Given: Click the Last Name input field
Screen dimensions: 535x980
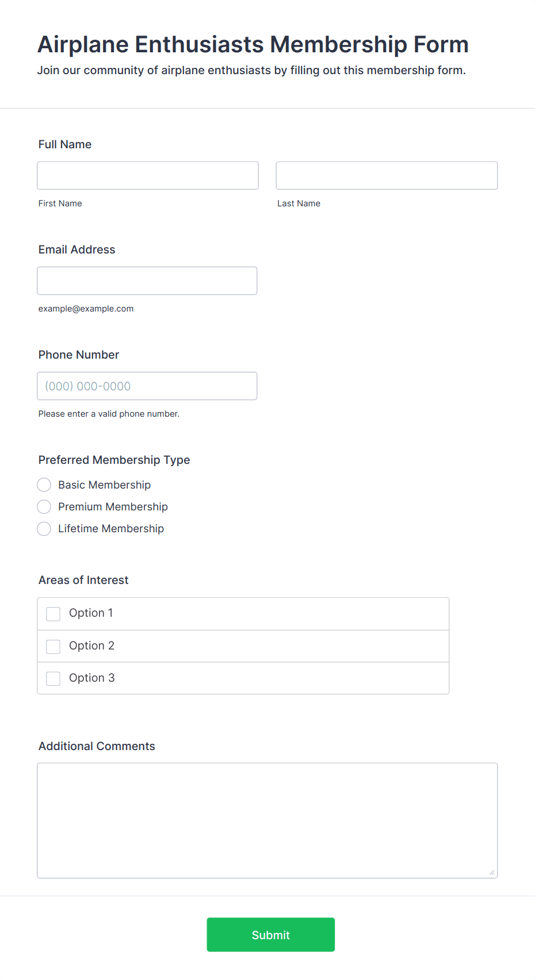Looking at the screenshot, I should pyautogui.click(x=387, y=175).
